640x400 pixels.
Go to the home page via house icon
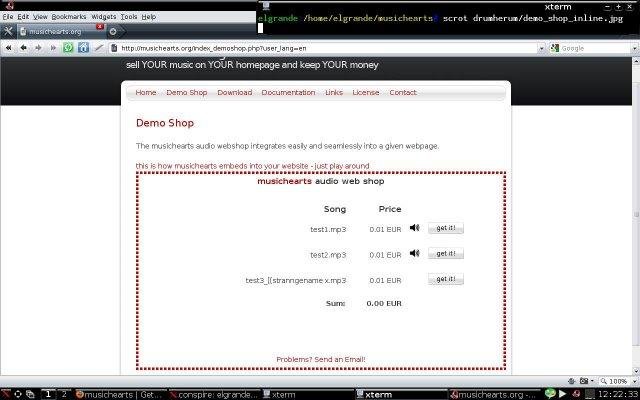83,48
